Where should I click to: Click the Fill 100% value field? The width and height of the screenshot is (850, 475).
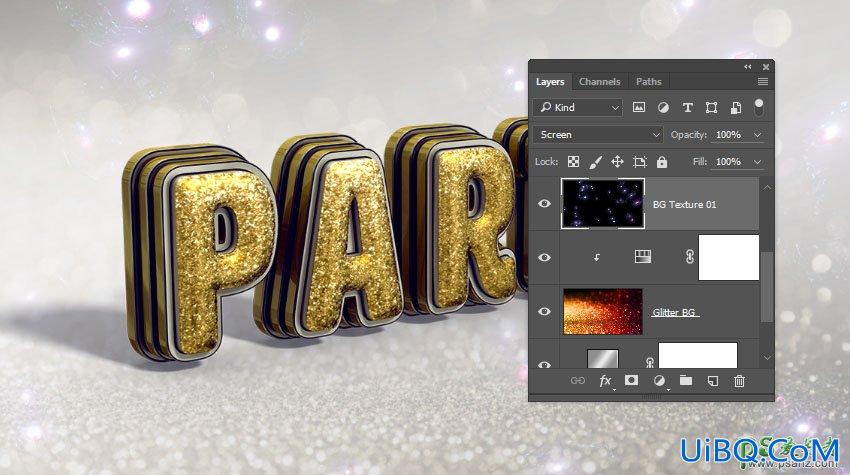pyautogui.click(x=729, y=162)
